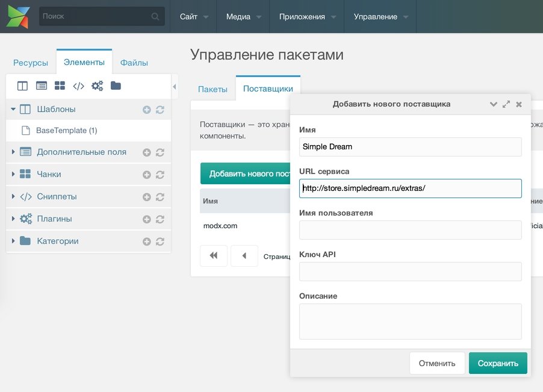Expand the Плагины tree section
Screen dimensions: 543x392
tap(13, 219)
